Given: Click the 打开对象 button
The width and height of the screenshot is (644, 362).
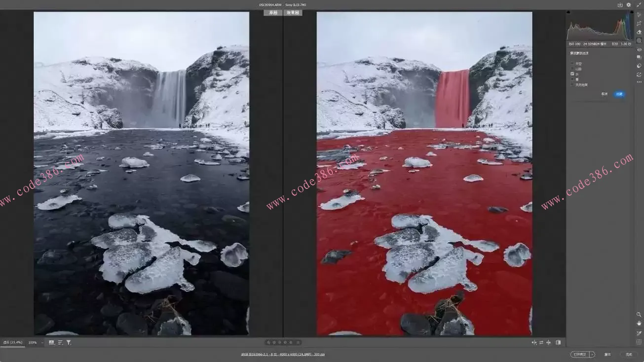Looking at the screenshot, I should coord(580,354).
